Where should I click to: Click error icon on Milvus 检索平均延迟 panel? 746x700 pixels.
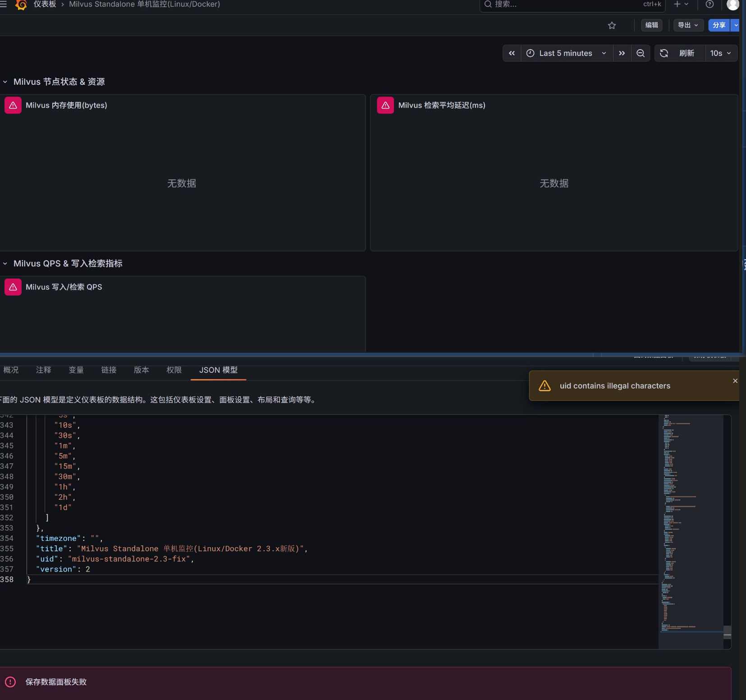[x=385, y=105]
